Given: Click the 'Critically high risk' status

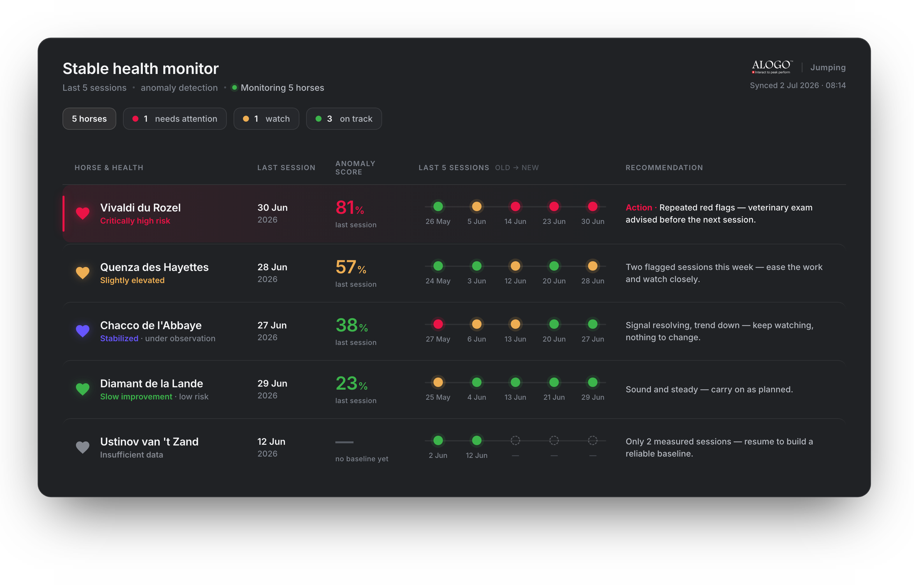Looking at the screenshot, I should tap(135, 221).
